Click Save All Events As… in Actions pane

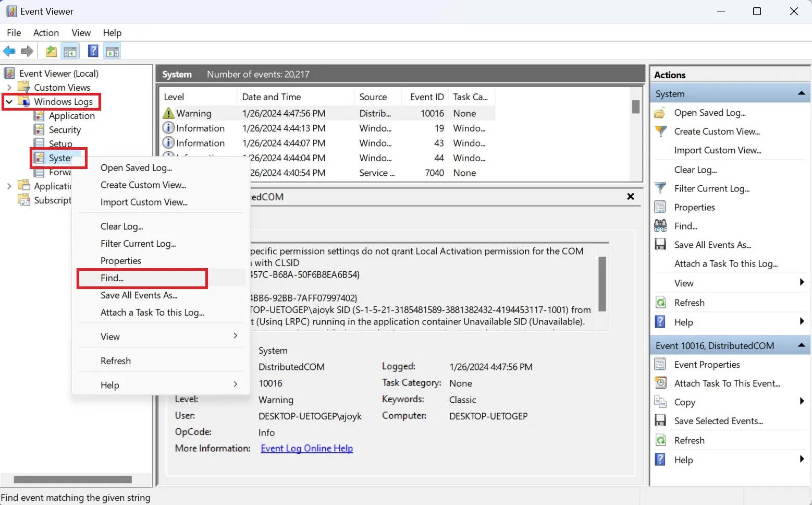click(x=712, y=245)
